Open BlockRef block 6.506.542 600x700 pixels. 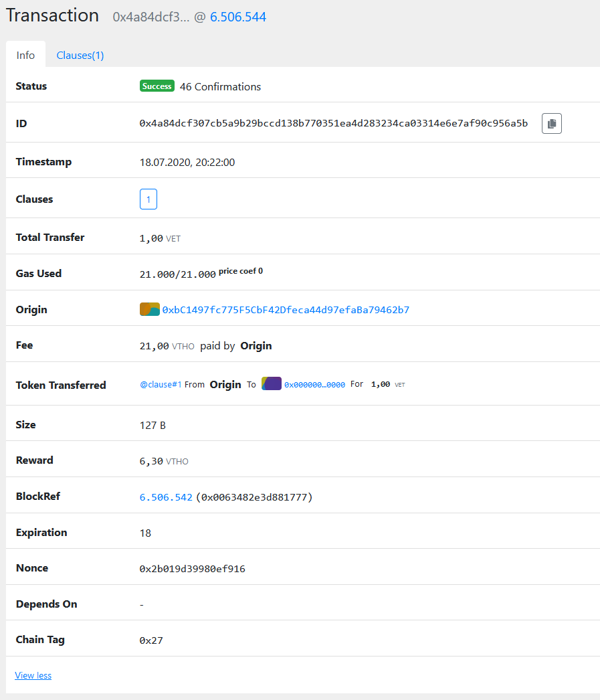166,497
